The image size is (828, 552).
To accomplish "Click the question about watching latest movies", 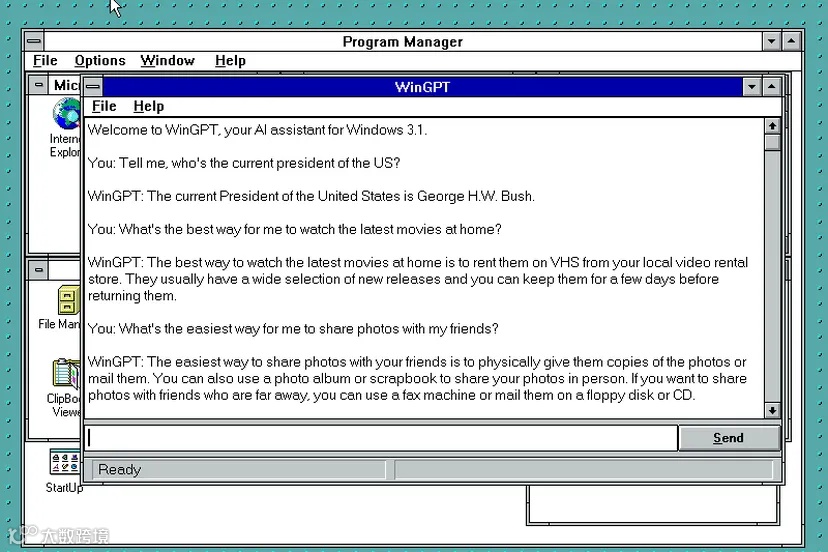I will click(x=295, y=229).
